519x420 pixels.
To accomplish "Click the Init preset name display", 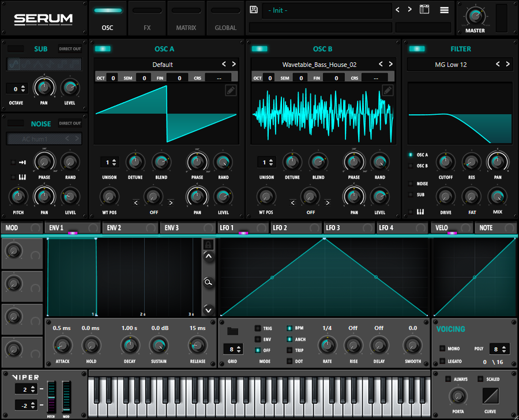I will coord(326,10).
